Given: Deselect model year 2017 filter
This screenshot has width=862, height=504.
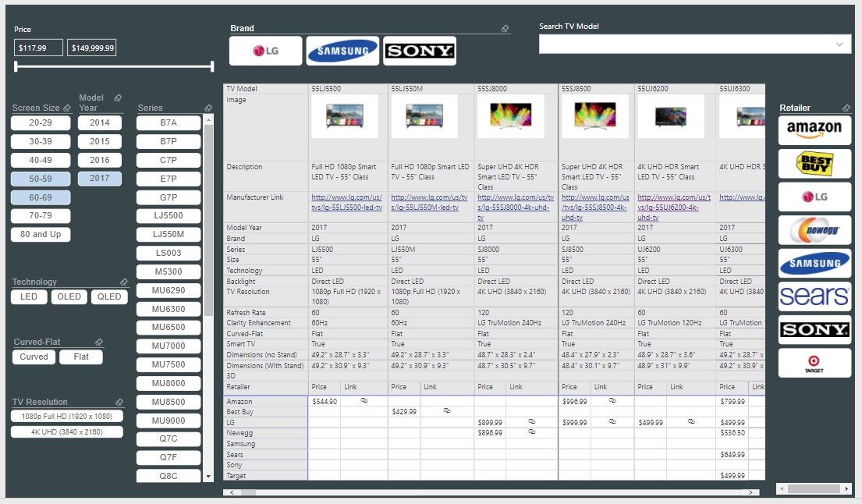Looking at the screenshot, I should [100, 178].
